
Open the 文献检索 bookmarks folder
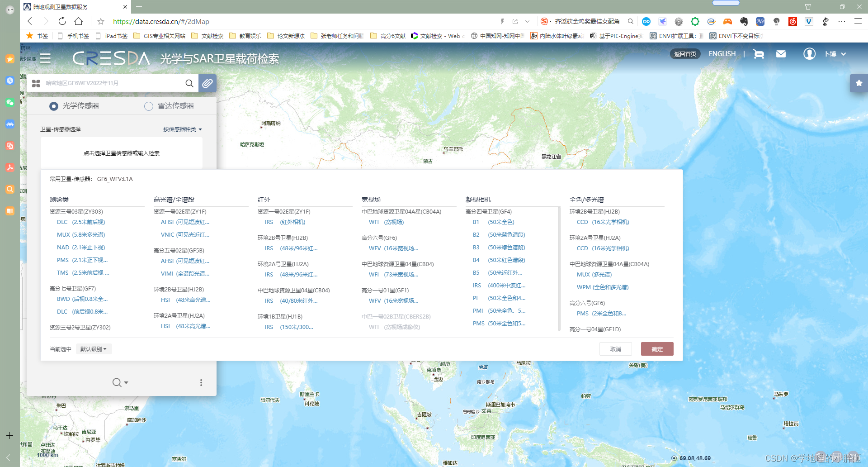[x=208, y=36]
